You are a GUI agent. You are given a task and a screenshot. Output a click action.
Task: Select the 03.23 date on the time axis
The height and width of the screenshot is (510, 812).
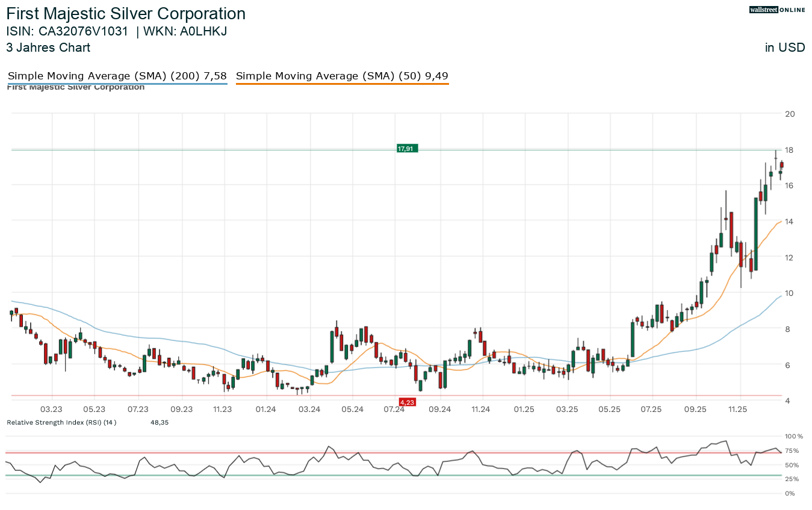pos(52,410)
